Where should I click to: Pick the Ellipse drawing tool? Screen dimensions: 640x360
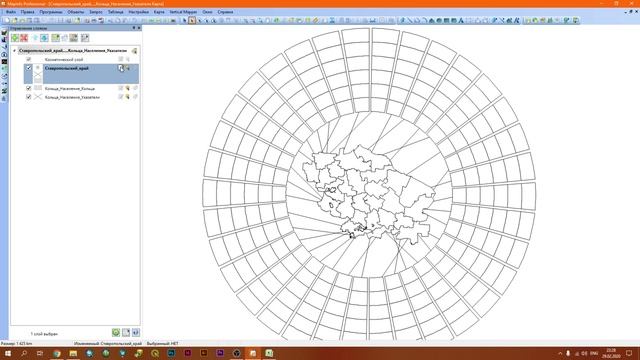[x=439, y=20]
